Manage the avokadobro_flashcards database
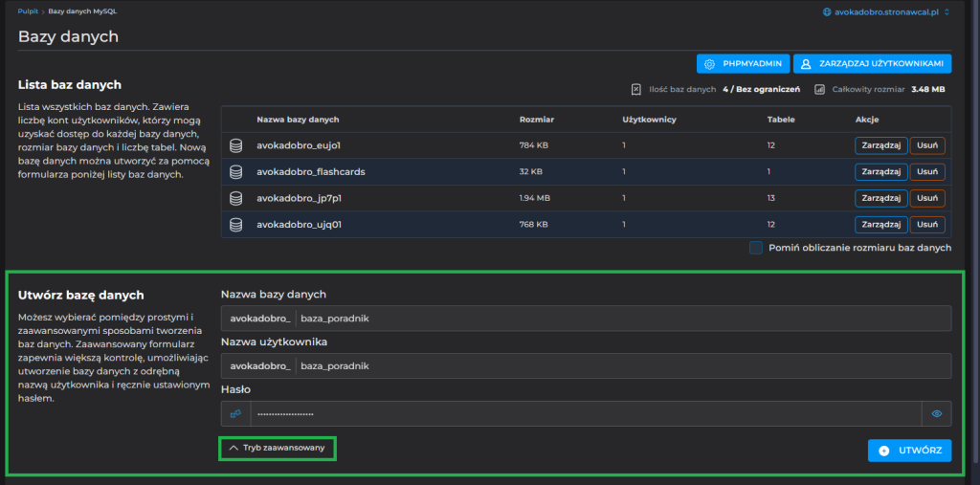The image size is (980, 485). click(x=880, y=172)
